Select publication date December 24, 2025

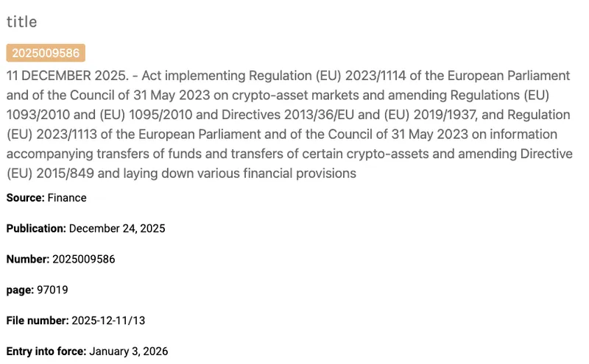click(117, 229)
